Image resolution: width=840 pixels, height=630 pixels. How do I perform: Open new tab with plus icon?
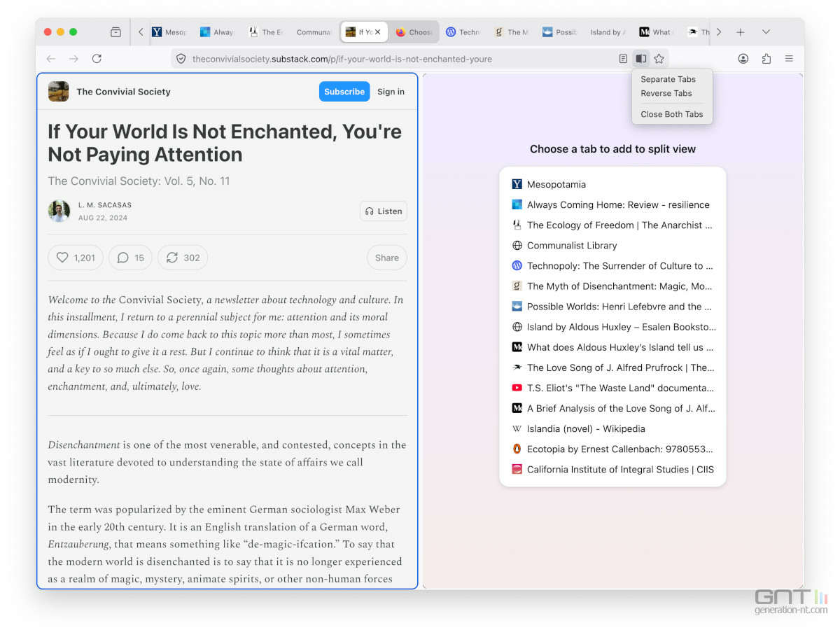(x=740, y=32)
